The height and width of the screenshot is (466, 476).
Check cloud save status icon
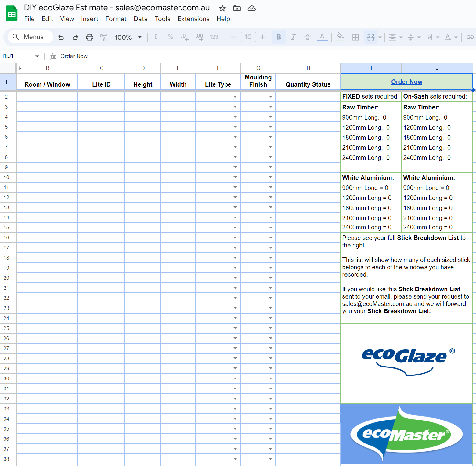click(x=252, y=8)
